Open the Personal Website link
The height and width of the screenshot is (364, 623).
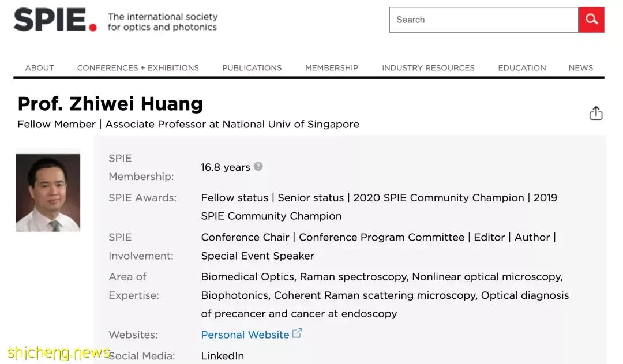(x=245, y=335)
